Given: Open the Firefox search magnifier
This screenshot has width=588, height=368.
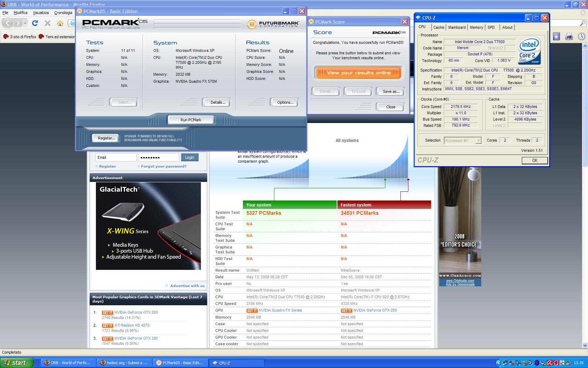Looking at the screenshot, I should [583, 23].
